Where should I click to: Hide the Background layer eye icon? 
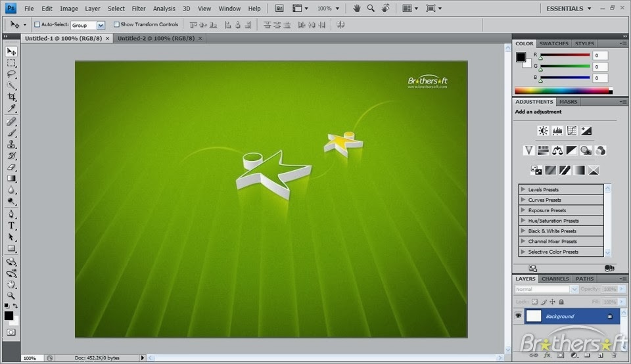tap(519, 316)
